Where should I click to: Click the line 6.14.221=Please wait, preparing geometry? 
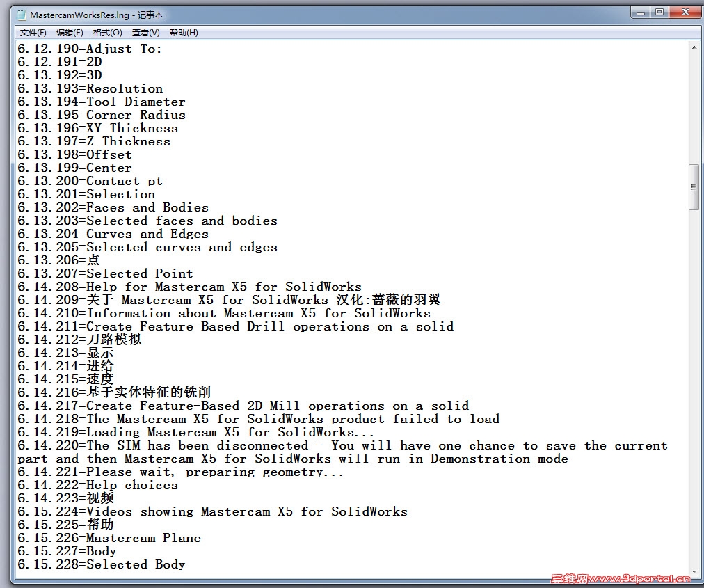click(x=180, y=472)
